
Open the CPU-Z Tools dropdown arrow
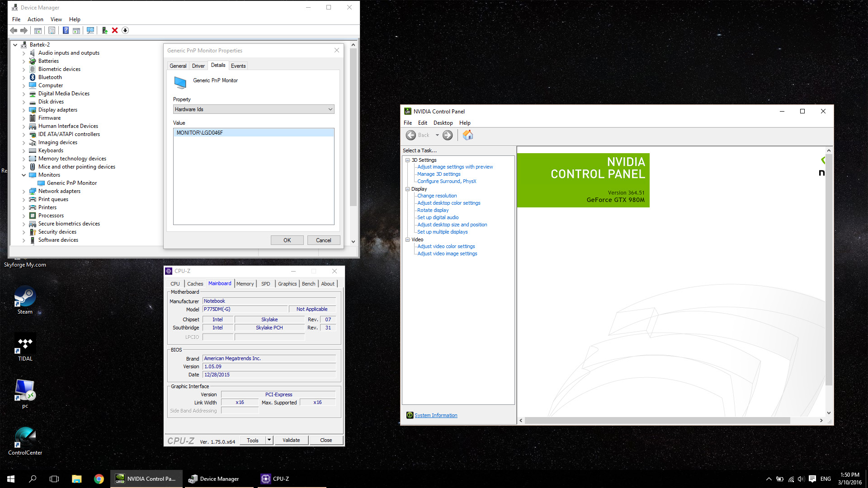pyautogui.click(x=269, y=440)
